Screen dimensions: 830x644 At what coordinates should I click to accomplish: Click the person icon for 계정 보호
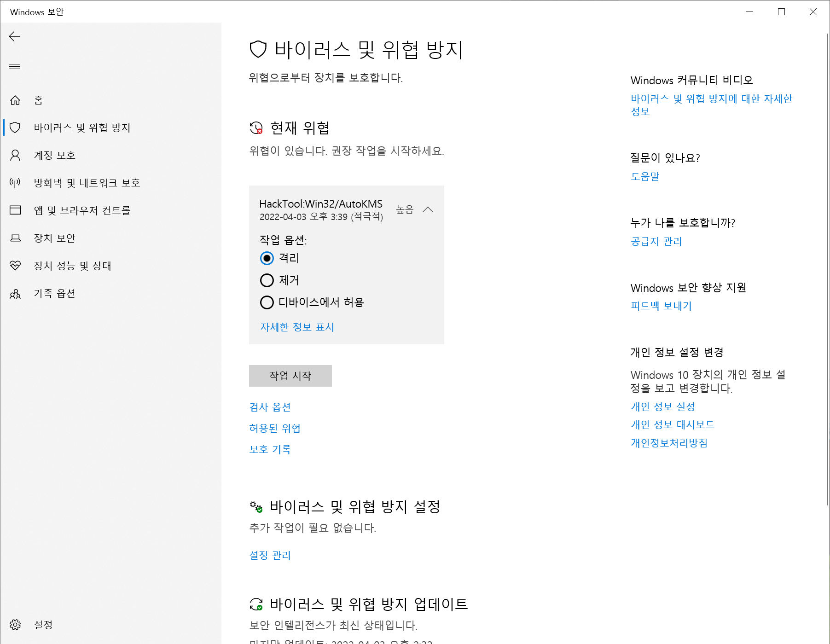click(15, 155)
